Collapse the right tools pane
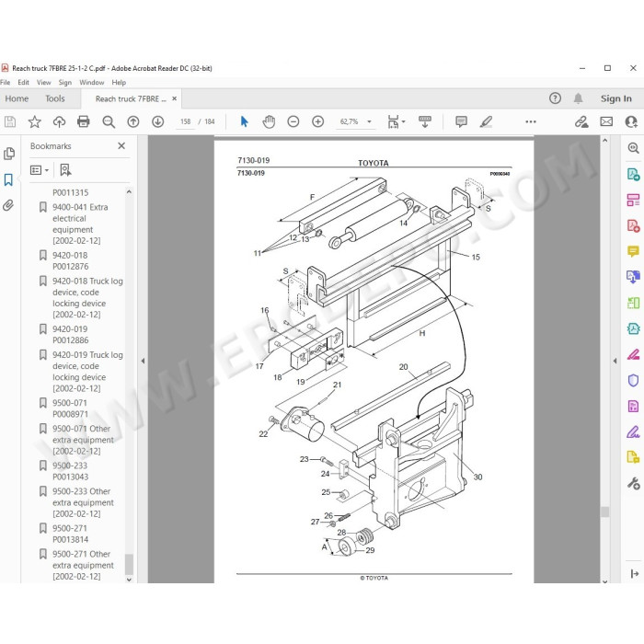The width and height of the screenshot is (644, 644). (615, 361)
